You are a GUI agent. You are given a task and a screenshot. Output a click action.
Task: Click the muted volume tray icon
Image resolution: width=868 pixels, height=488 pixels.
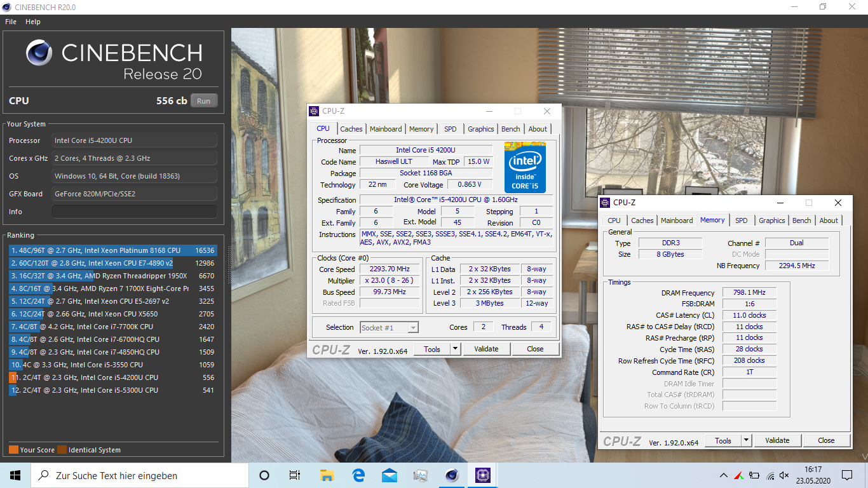pyautogui.click(x=785, y=475)
